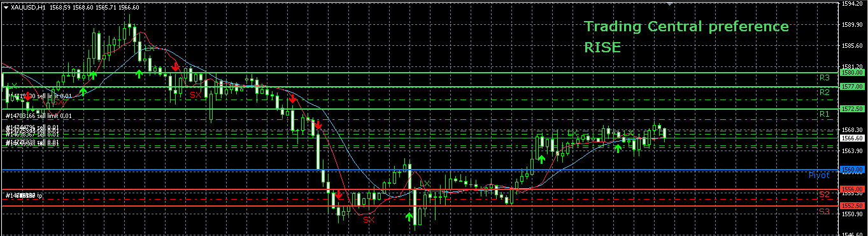The height and width of the screenshot is (236, 868).
Task: Click the green 1580.00 price tag
Action: point(852,73)
